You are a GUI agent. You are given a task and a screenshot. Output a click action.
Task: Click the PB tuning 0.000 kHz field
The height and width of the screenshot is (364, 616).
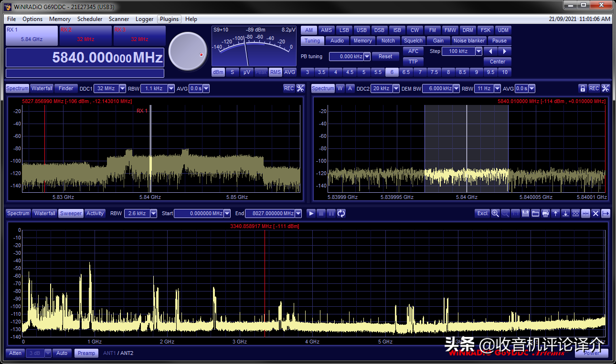346,56
